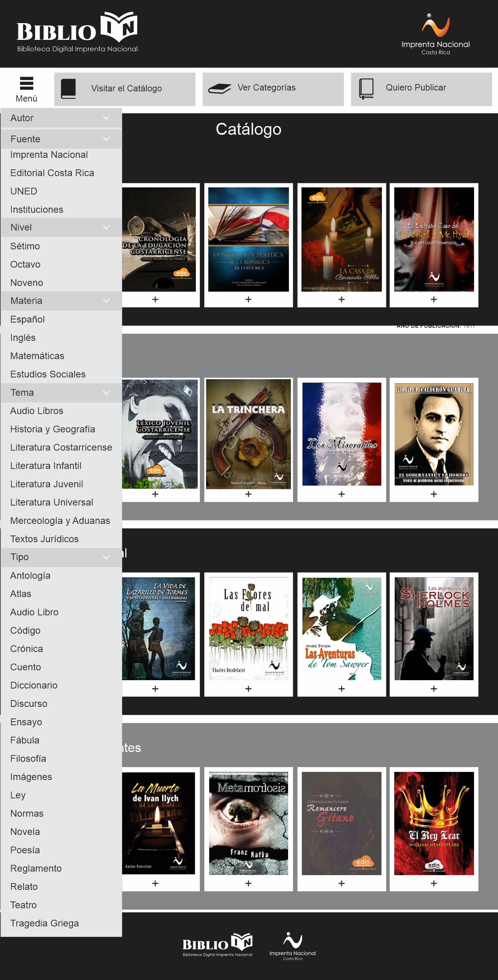Select Historia y Geografía theme
The height and width of the screenshot is (980, 498).
point(53,429)
